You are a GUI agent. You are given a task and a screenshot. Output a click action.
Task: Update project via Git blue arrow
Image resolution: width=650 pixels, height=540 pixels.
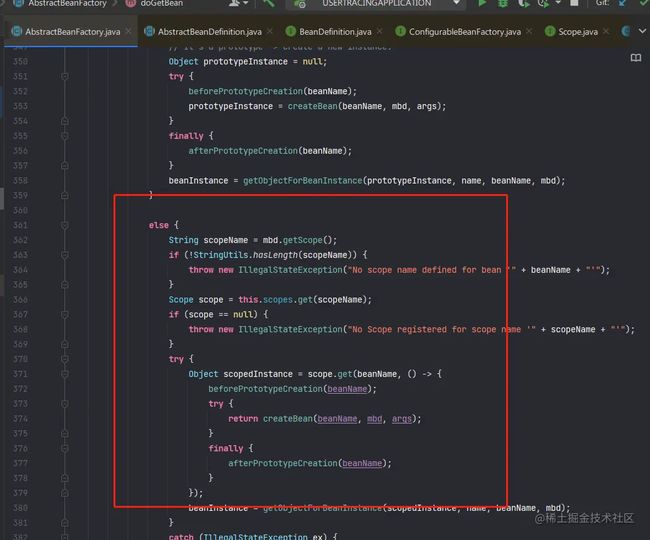click(x=622, y=3)
